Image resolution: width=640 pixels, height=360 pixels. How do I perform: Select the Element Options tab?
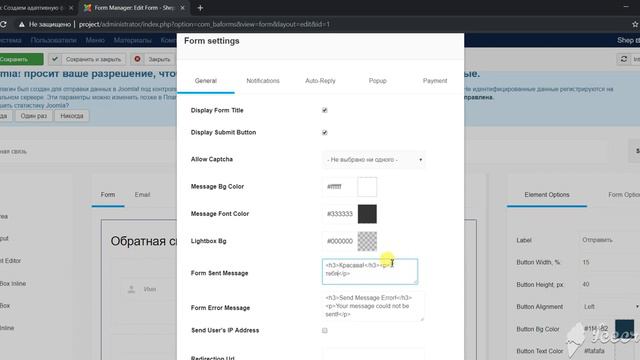(x=547, y=195)
